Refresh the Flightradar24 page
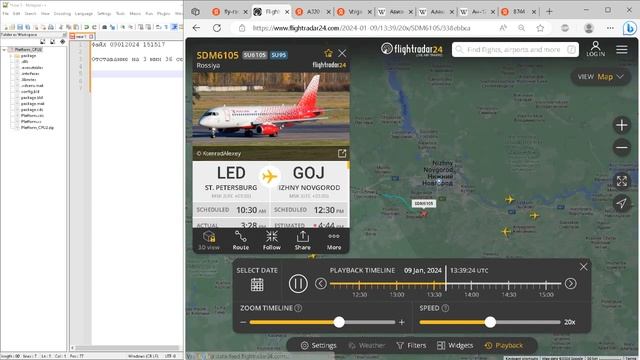Screen dimensions: 640x360 pos(217,28)
